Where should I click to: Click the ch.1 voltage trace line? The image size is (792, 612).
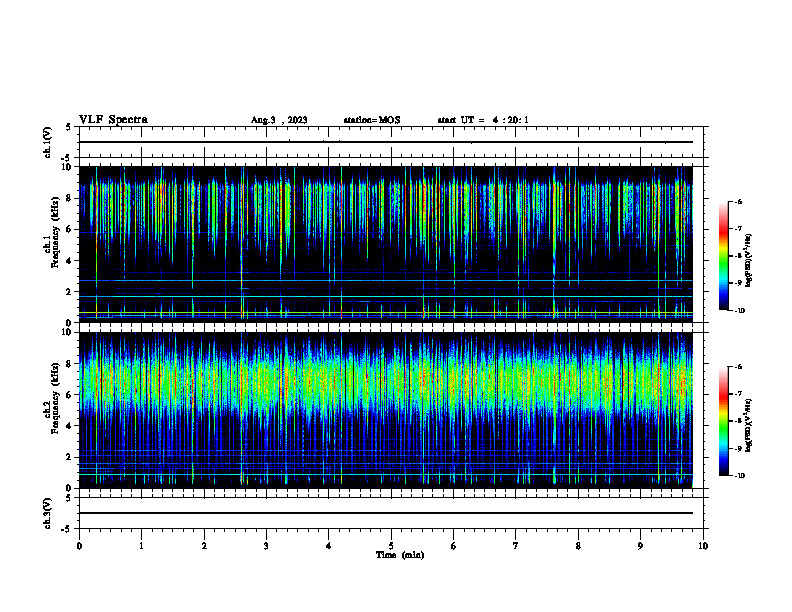(x=386, y=142)
